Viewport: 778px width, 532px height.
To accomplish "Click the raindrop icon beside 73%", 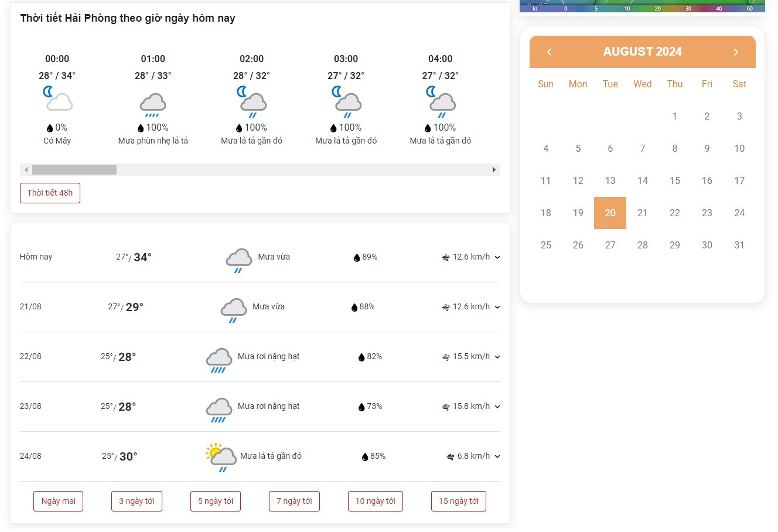I will [x=361, y=407].
